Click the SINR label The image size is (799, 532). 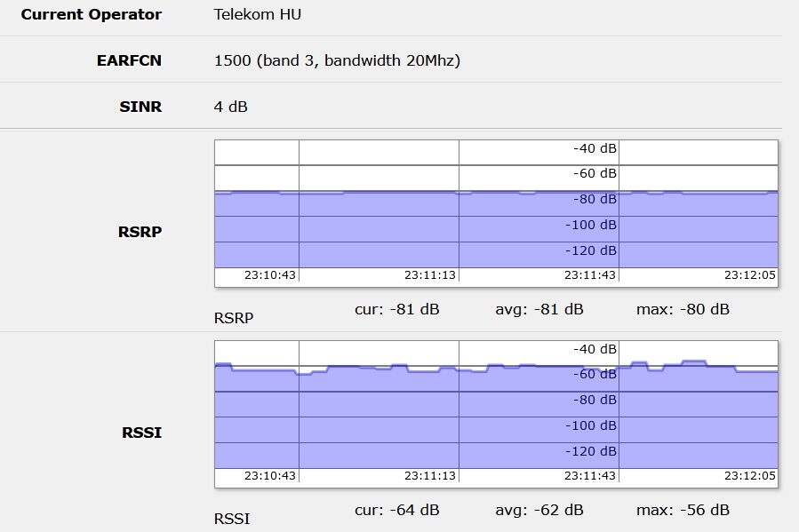tap(140, 107)
